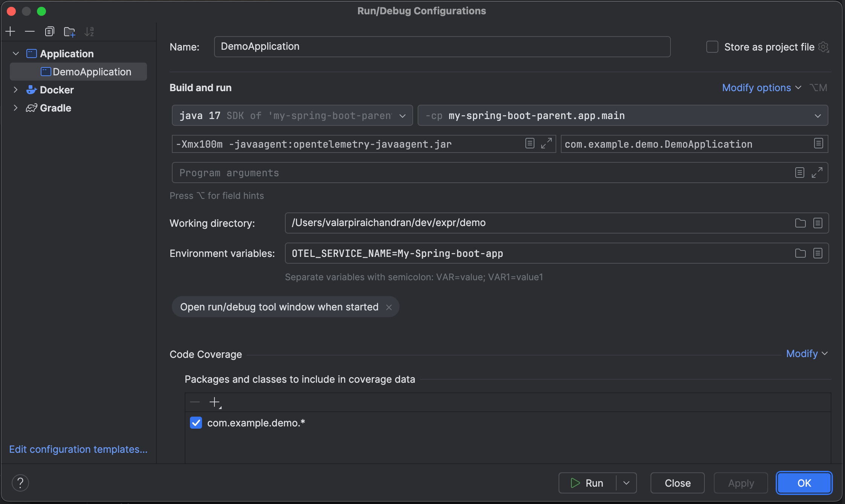The height and width of the screenshot is (504, 845).
Task: Expand the Docker configurations node
Action: (x=15, y=90)
